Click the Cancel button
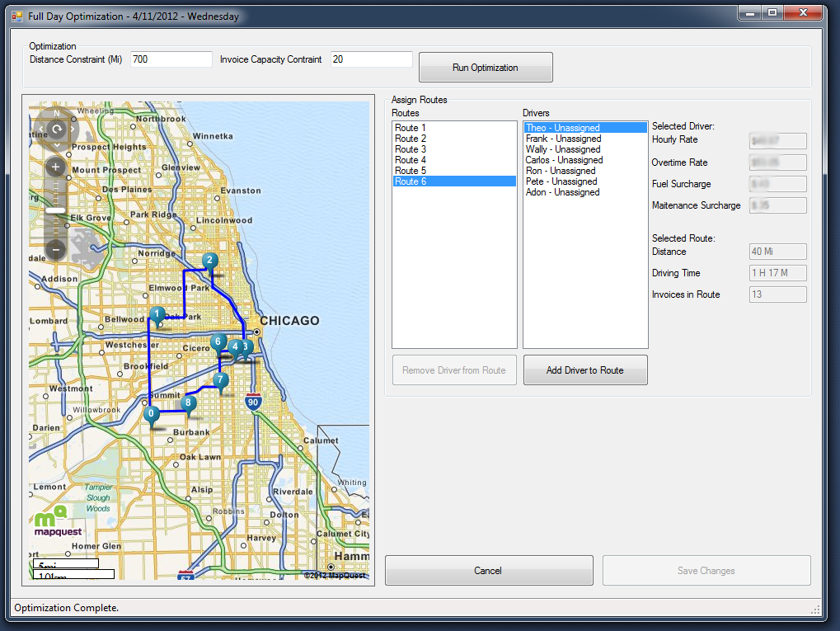This screenshot has height=631, width=840. coord(489,571)
